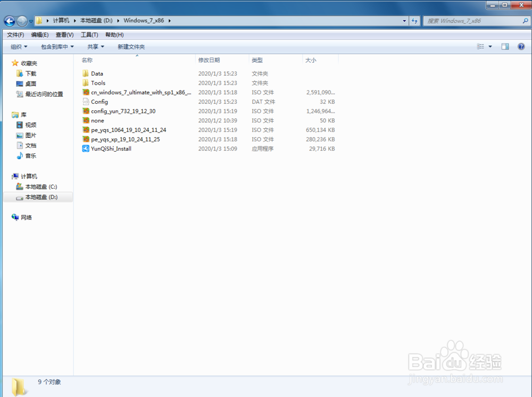Open the 帮助(H) menu
Viewport: 532px width, 397px height.
114,35
